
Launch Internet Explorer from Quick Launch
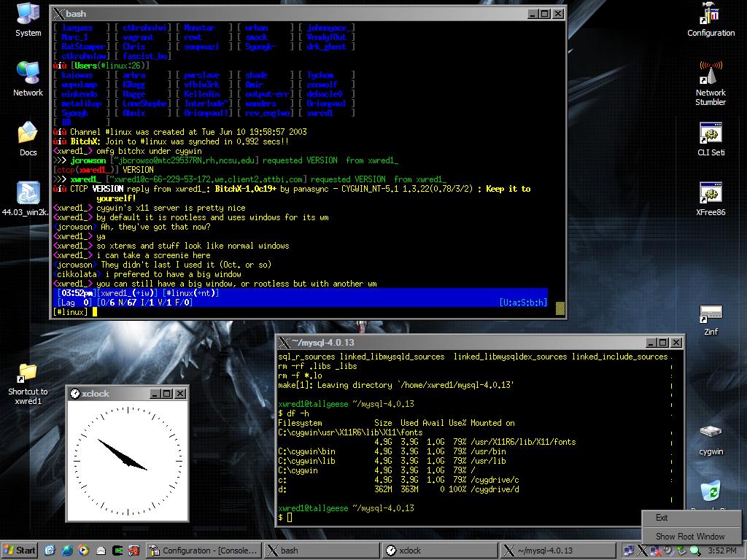(x=66, y=551)
